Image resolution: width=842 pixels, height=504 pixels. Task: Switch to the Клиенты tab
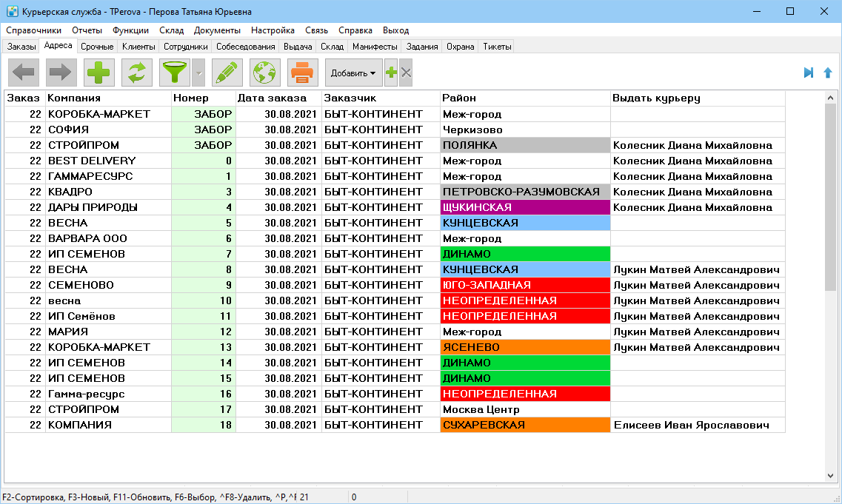(138, 47)
